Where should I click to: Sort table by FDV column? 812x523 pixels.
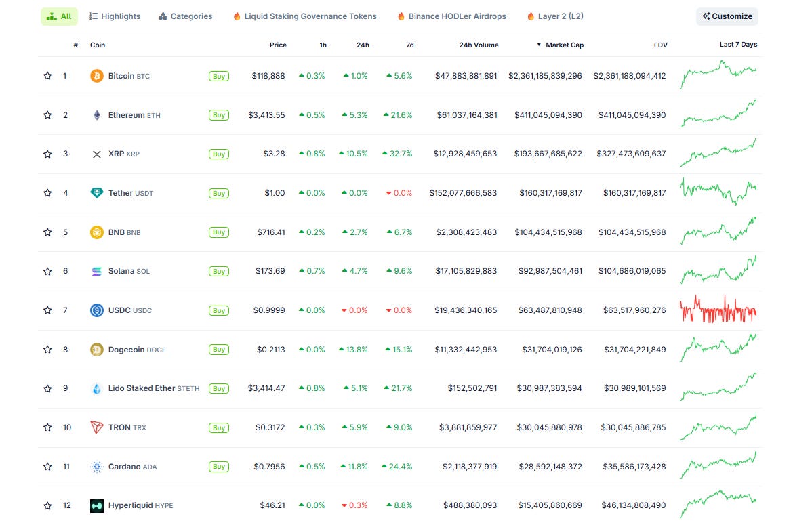tap(661, 45)
